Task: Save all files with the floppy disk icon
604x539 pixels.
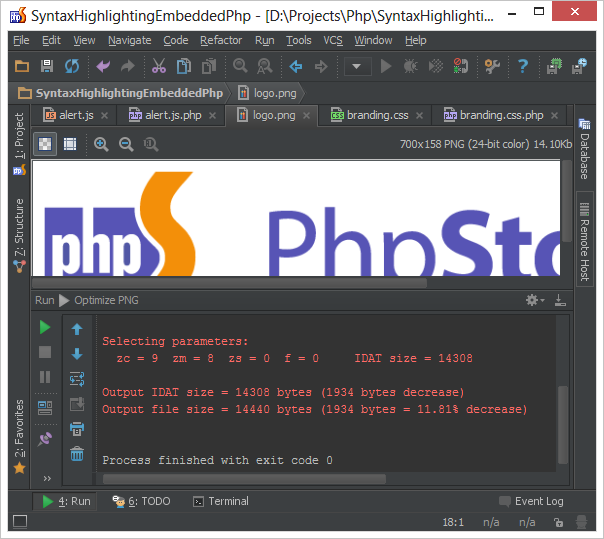Action: 47,66
